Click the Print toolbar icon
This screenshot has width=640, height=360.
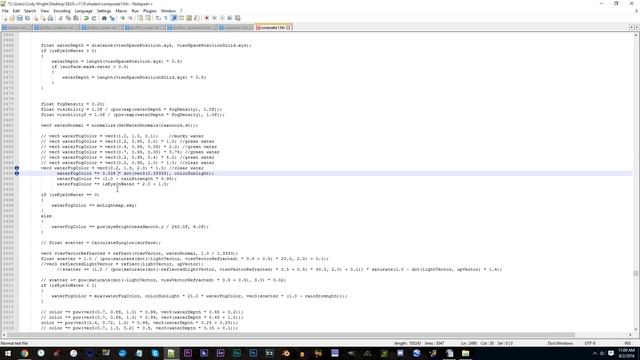[50, 18]
